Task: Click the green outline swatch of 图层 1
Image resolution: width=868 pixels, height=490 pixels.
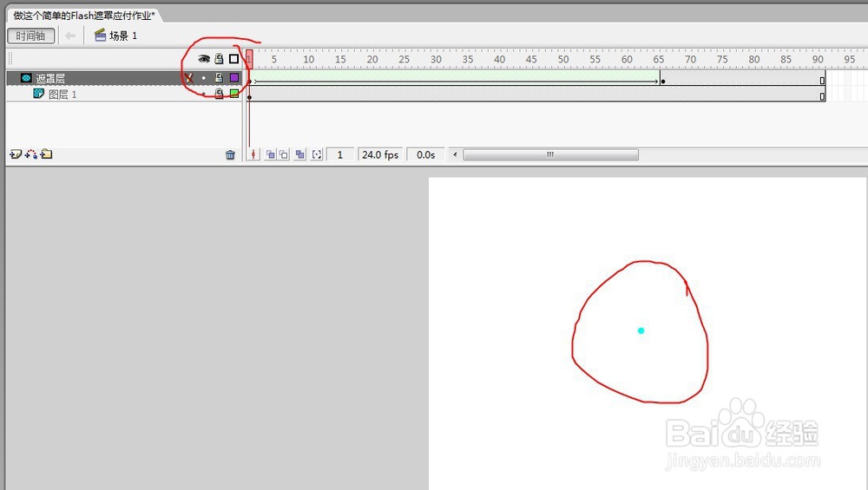Action: [x=234, y=94]
